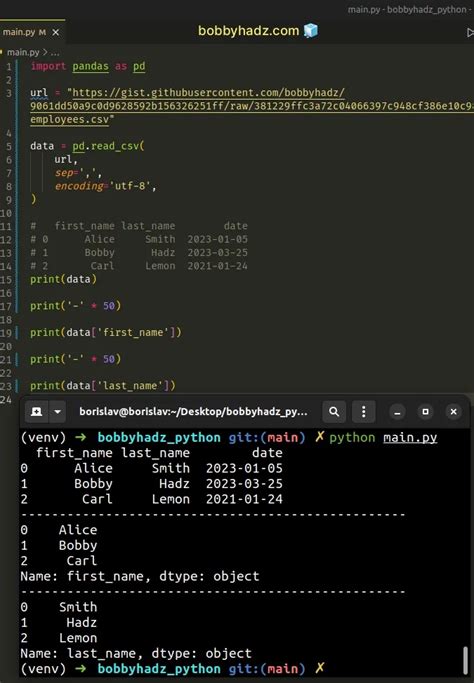Open the terminal three-dot menu
This screenshot has width=474, height=683.
[x=364, y=412]
